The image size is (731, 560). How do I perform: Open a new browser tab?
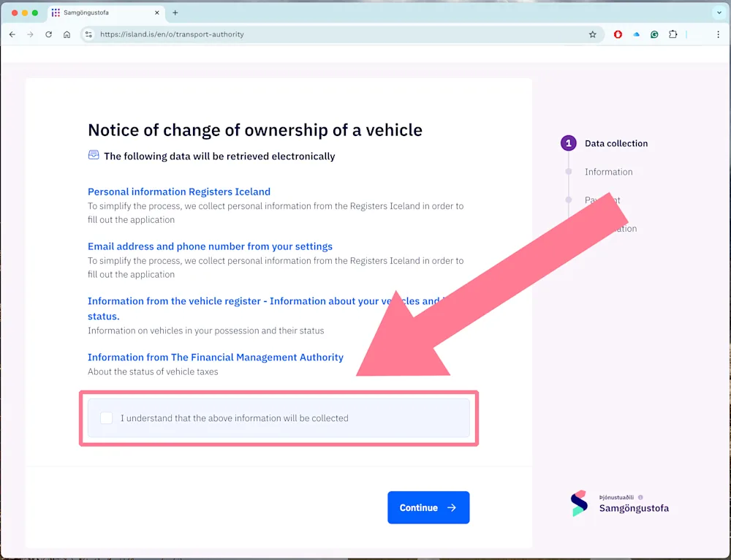(x=174, y=12)
